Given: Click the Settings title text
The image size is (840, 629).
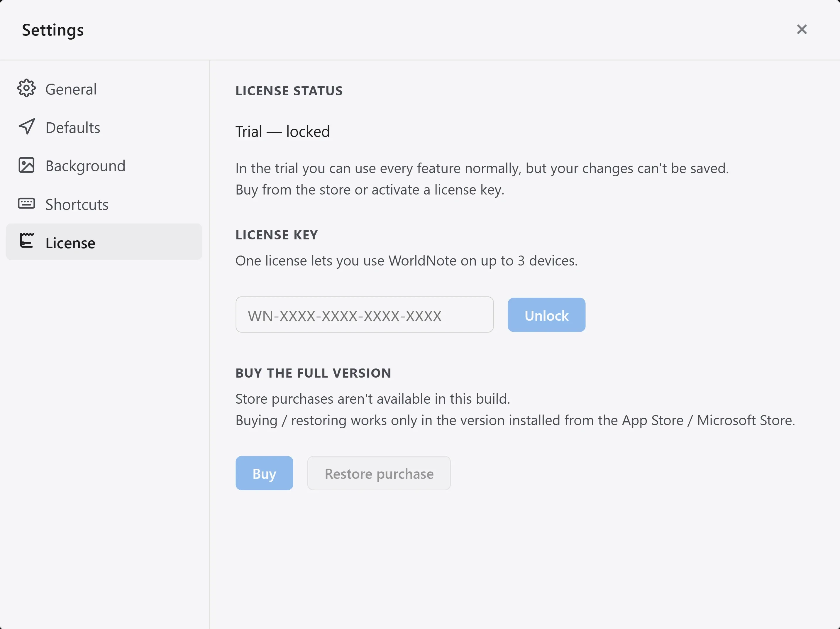Looking at the screenshot, I should 53,30.
